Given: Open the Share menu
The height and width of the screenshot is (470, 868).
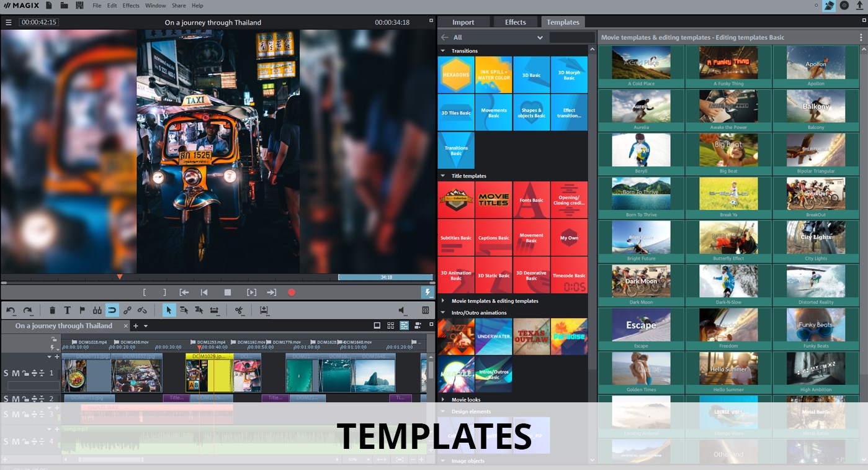Looking at the screenshot, I should click(x=179, y=6).
